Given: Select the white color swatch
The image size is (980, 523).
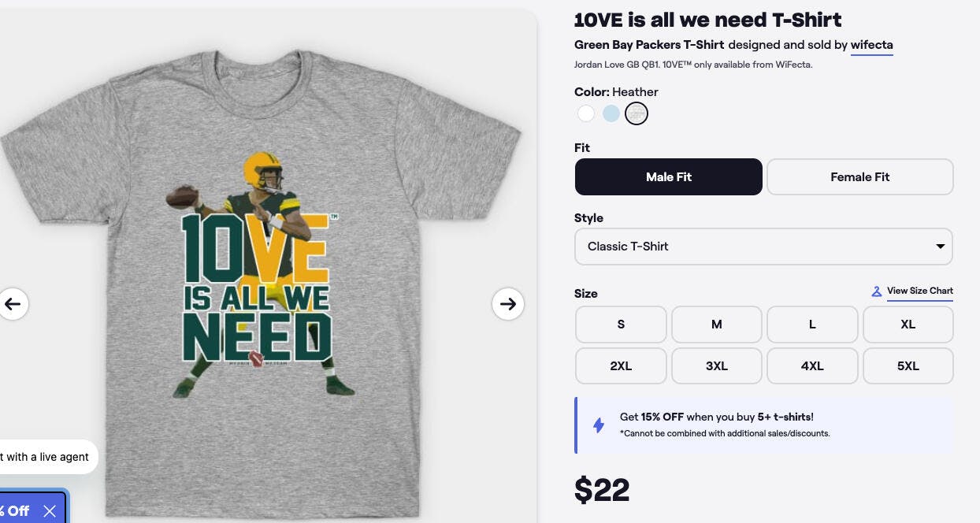Looking at the screenshot, I should pos(585,113).
